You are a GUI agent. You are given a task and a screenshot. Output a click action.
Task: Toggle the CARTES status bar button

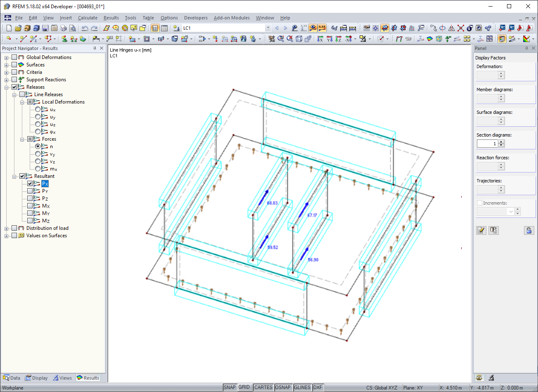[263, 387]
